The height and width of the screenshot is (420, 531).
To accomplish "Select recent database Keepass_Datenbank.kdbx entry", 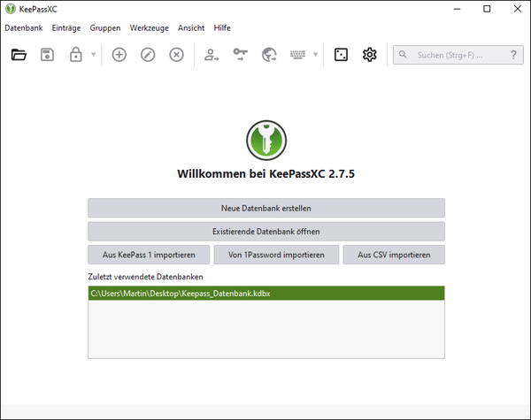I will coord(266,293).
